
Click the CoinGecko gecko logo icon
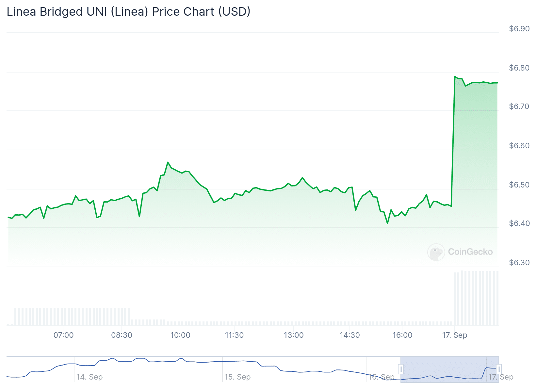436,252
